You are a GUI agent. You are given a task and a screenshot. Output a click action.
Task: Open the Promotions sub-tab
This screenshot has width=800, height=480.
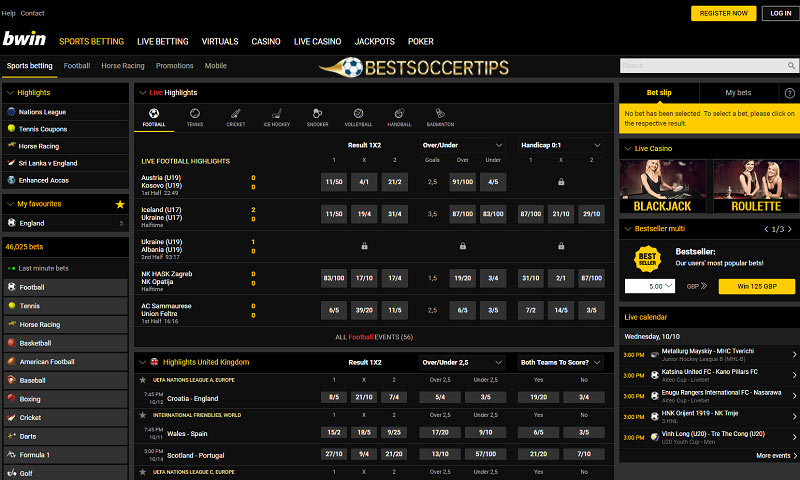click(174, 66)
